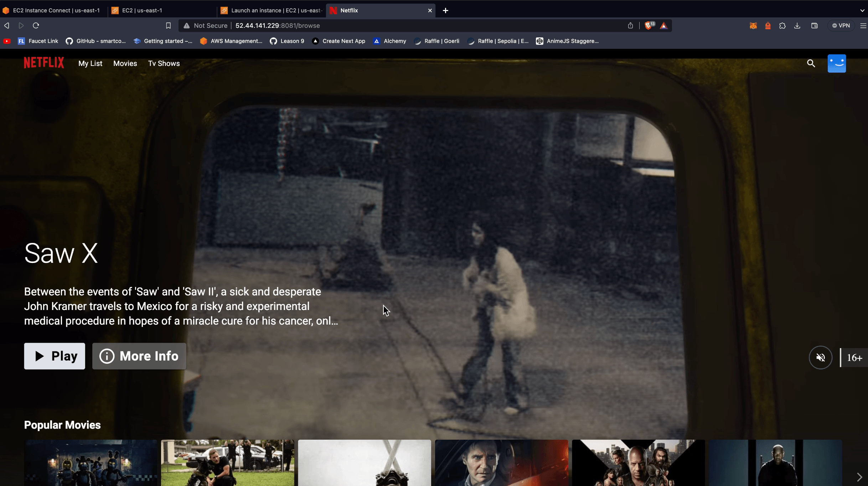Open More Info for Saw X
868x486 pixels.
[x=139, y=356]
